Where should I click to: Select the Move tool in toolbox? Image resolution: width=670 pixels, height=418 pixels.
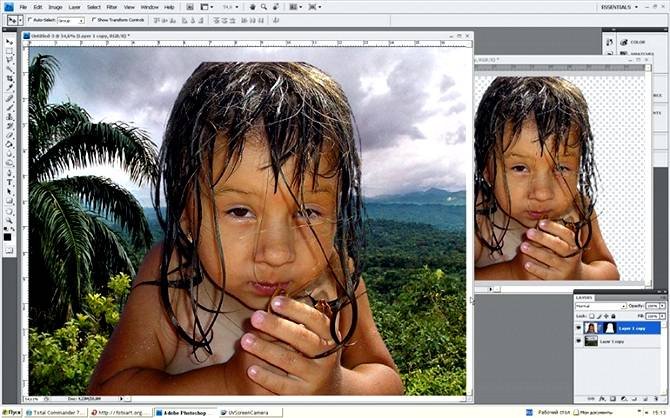(x=9, y=39)
